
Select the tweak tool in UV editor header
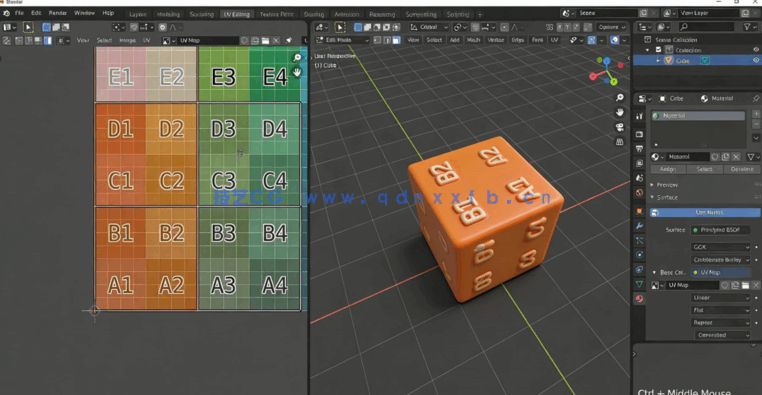pos(28,27)
